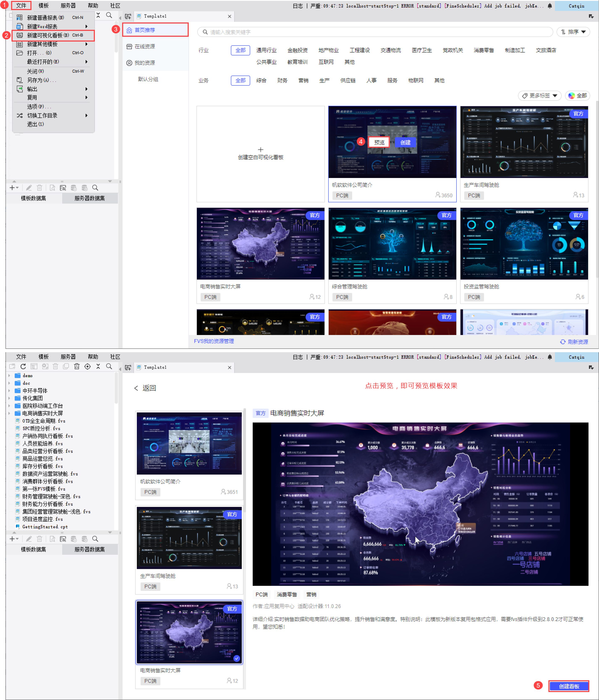Screen dimensions: 599x700
Task: Select 金融投资 industry filter
Action: 297,50
